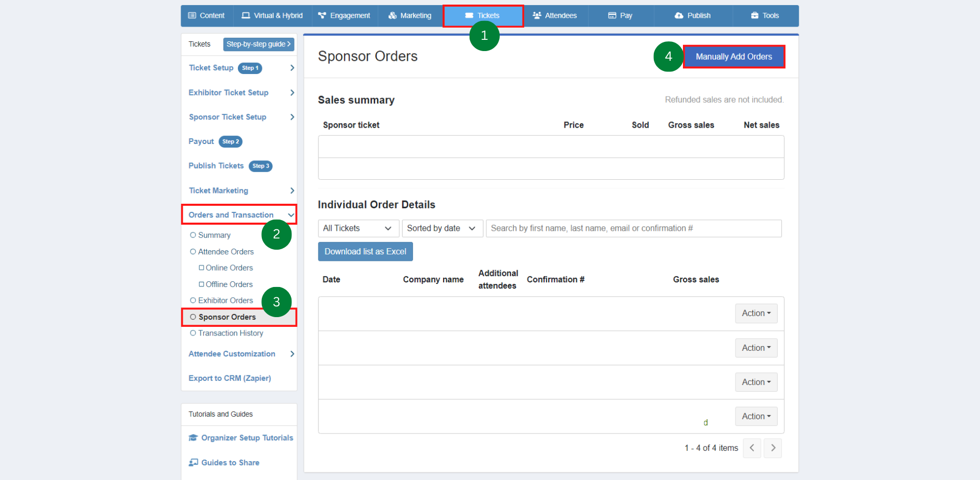Screen dimensions: 980x480
Task: Open the Step-by-step guide
Action: click(x=258, y=44)
